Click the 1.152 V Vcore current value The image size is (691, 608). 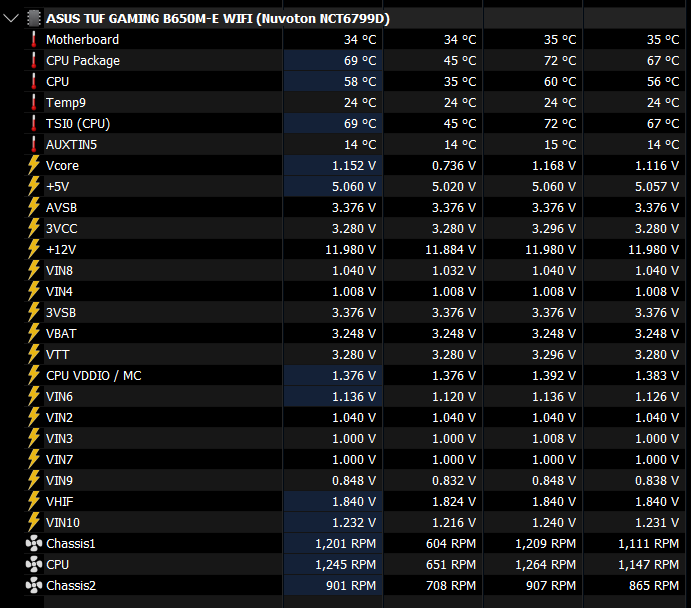(354, 165)
